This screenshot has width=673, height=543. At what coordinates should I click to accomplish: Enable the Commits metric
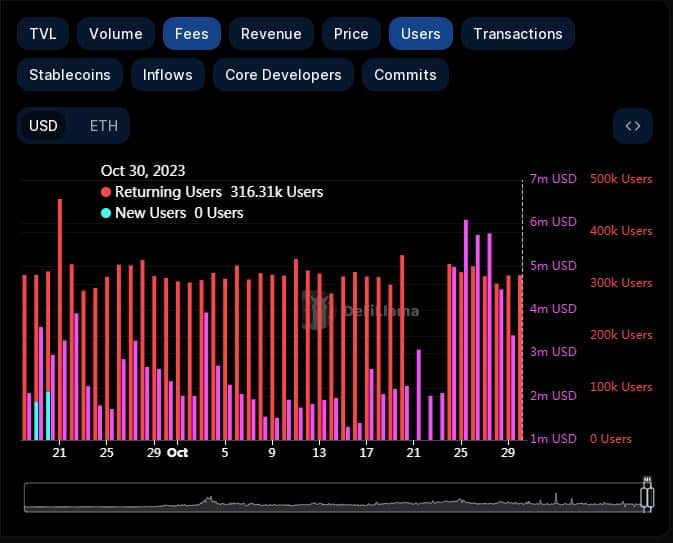[x=405, y=75]
